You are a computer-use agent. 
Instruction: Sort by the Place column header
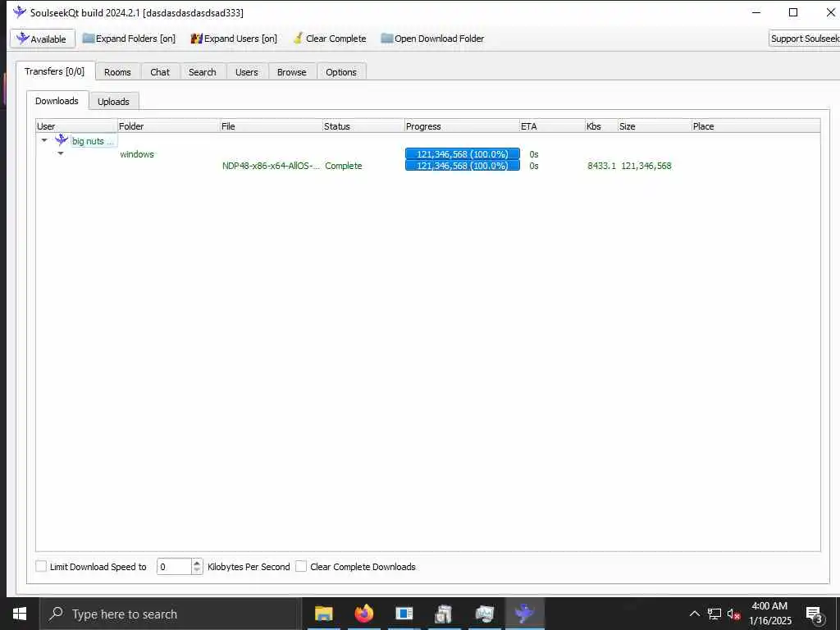coord(756,126)
